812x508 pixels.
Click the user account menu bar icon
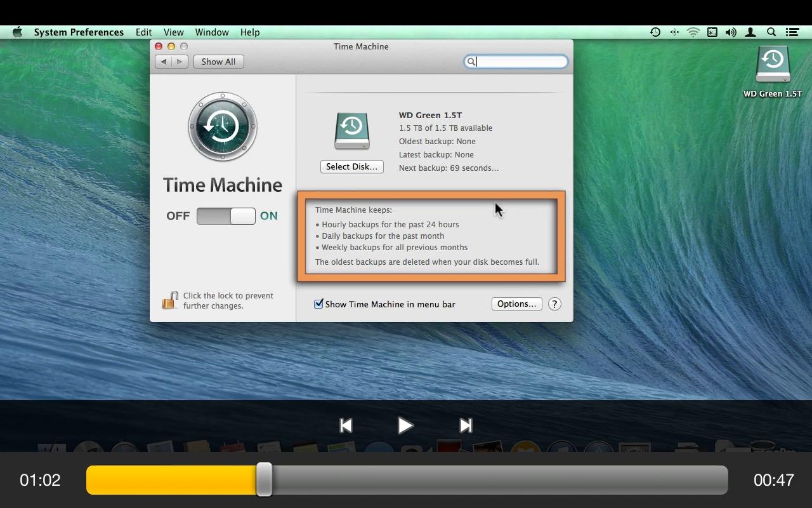point(750,32)
